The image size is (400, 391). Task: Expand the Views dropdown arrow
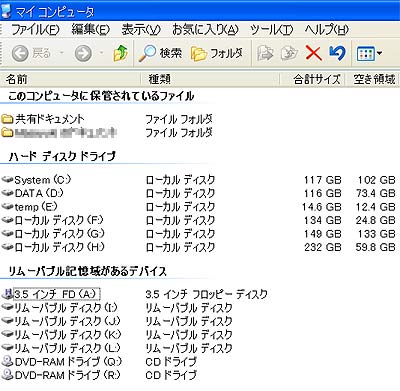tap(379, 53)
